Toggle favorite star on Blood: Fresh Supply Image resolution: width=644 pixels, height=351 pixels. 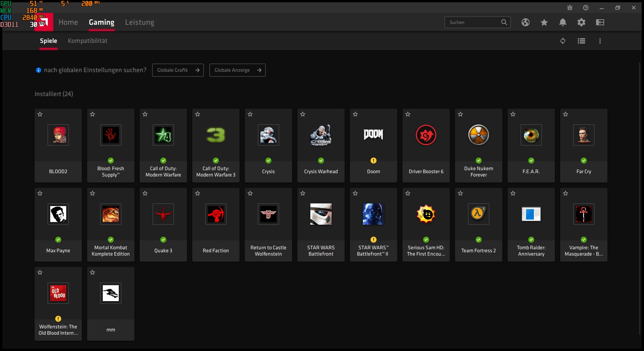[92, 114]
